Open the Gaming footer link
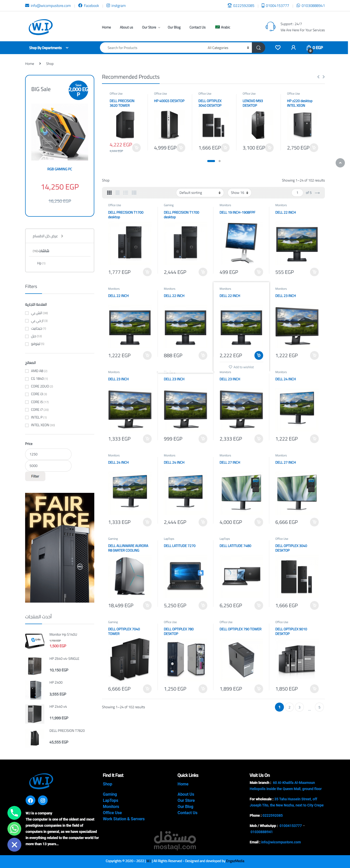 pyautogui.click(x=110, y=794)
